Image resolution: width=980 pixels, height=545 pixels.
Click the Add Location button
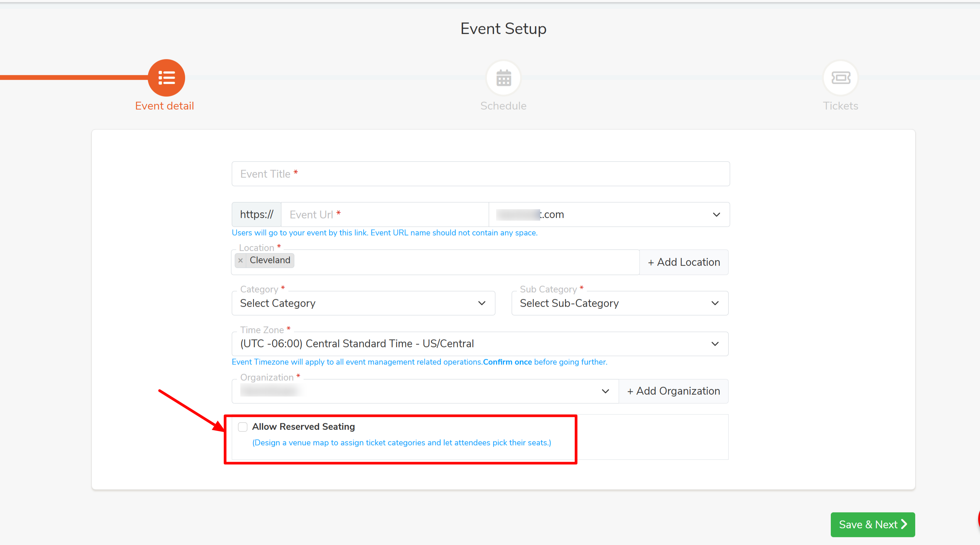(684, 262)
